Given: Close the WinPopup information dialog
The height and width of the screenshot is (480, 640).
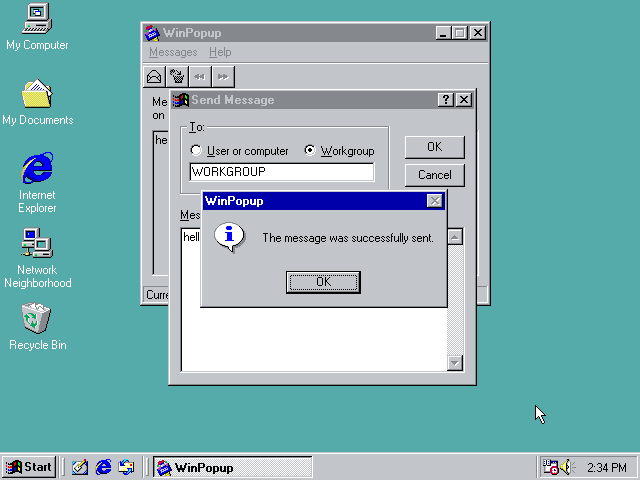Looking at the screenshot, I should point(435,201).
